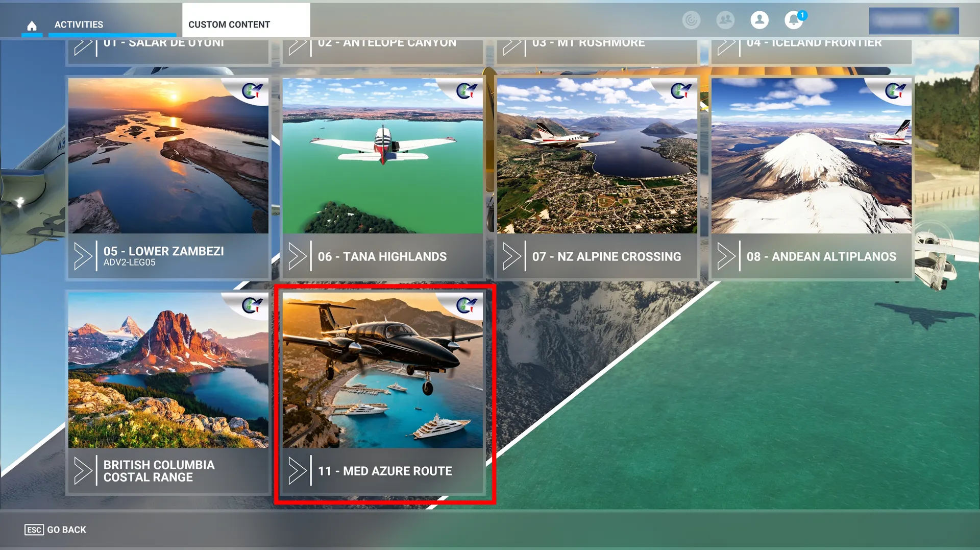Viewport: 980px width, 550px height.
Task: Select the Lower Zambezi sunset thumbnail
Action: pyautogui.click(x=168, y=156)
